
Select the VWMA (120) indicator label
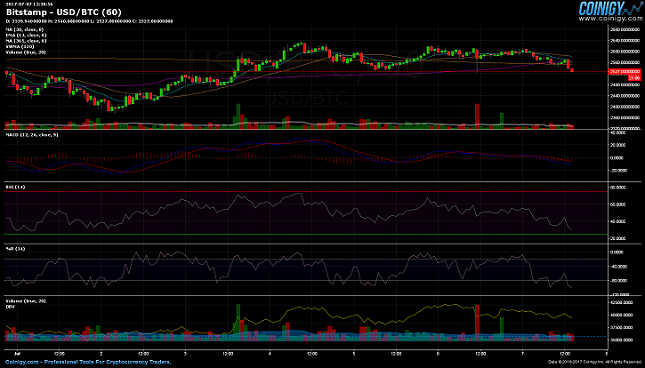(x=20, y=46)
